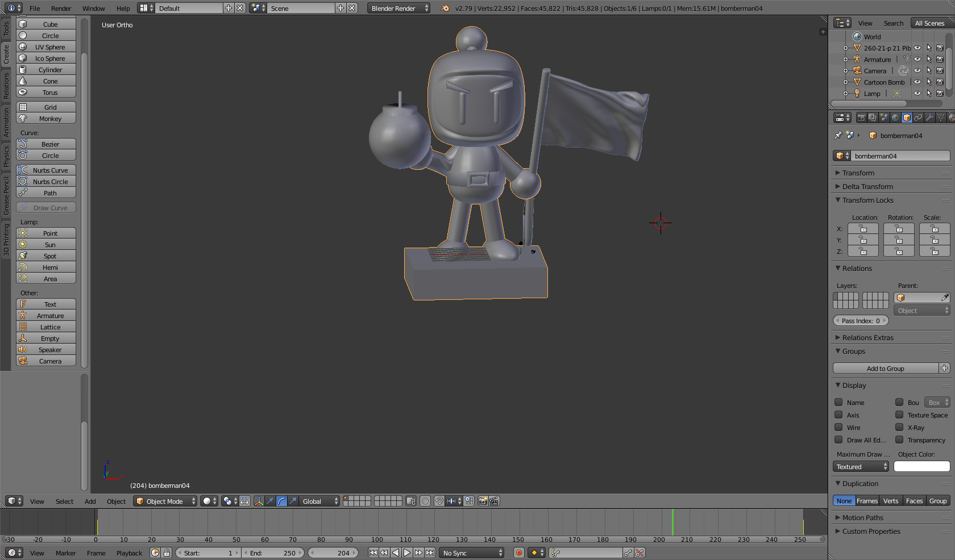Enable the Wire display checkbox
Viewport: 955px width, 560px height.
pos(838,427)
